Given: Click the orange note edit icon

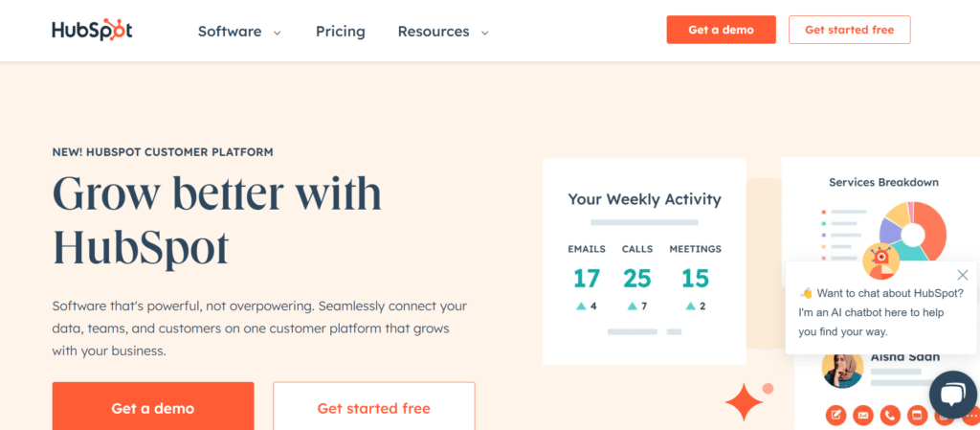Looking at the screenshot, I should tap(835, 415).
